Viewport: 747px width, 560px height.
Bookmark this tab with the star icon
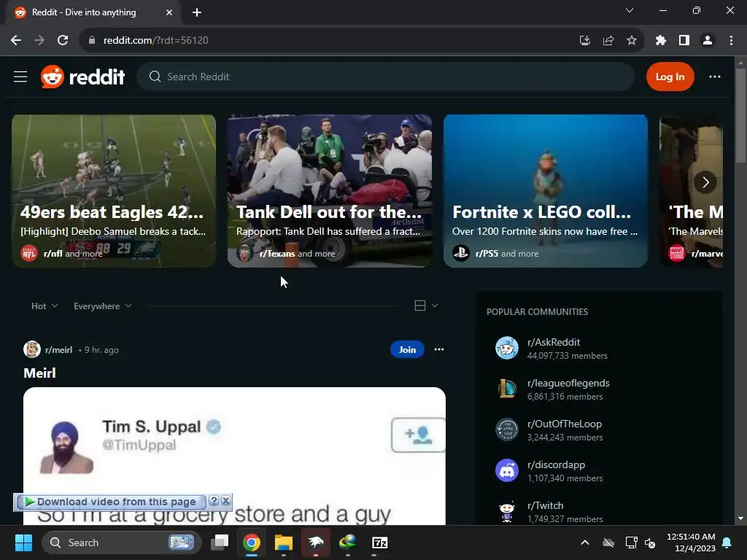point(631,41)
